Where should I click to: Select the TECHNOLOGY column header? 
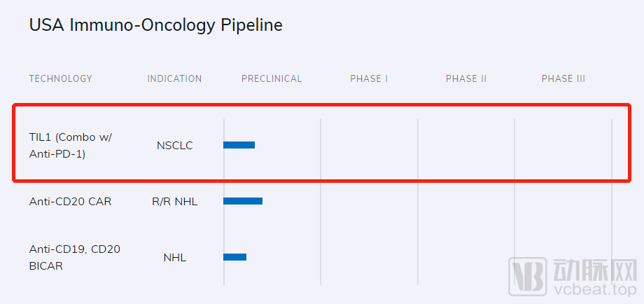click(61, 78)
